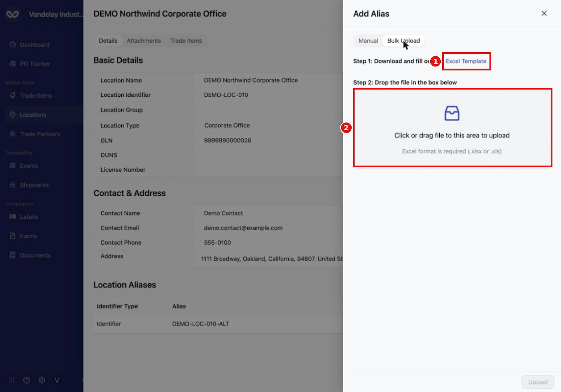This screenshot has height=392, width=561.
Task: Click the Identifier Type column header
Action: [x=117, y=306]
